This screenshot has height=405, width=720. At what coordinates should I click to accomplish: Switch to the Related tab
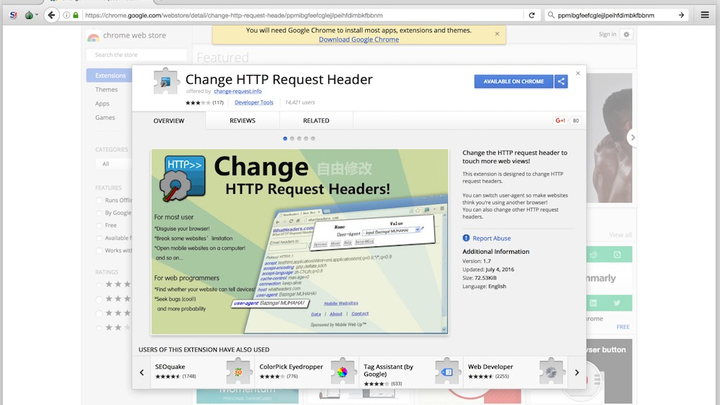316,121
